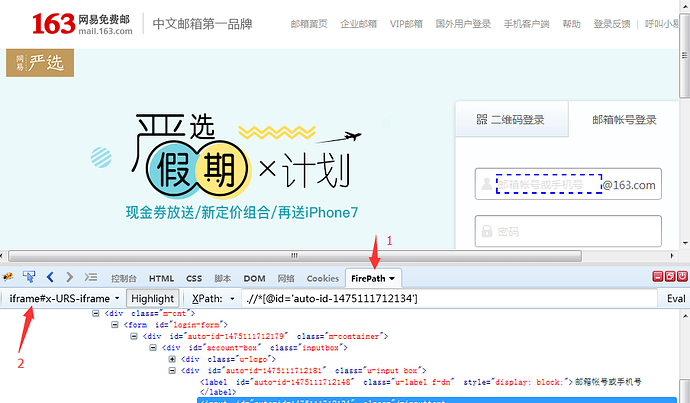The height and width of the screenshot is (403, 690).
Task: Open the 国外用户登录 link
Action: tap(463, 24)
